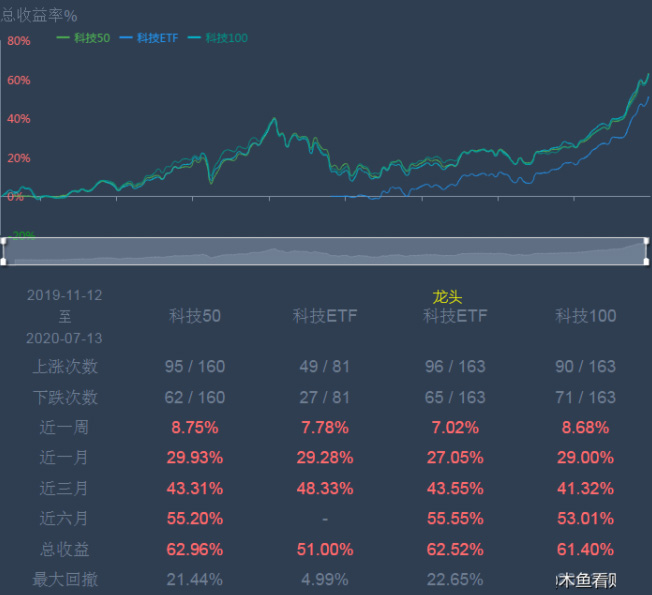Click the 最大回撤 row label
The width and height of the screenshot is (652, 595).
click(x=64, y=579)
